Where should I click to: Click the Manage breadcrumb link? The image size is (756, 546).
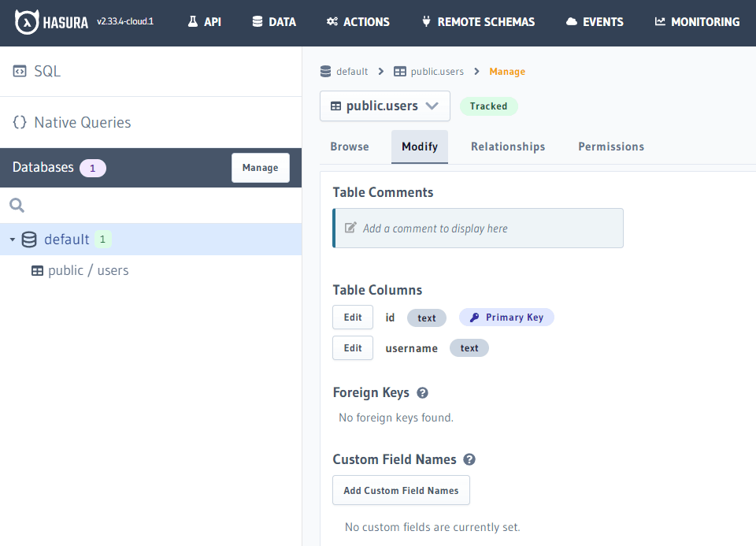pyautogui.click(x=507, y=72)
